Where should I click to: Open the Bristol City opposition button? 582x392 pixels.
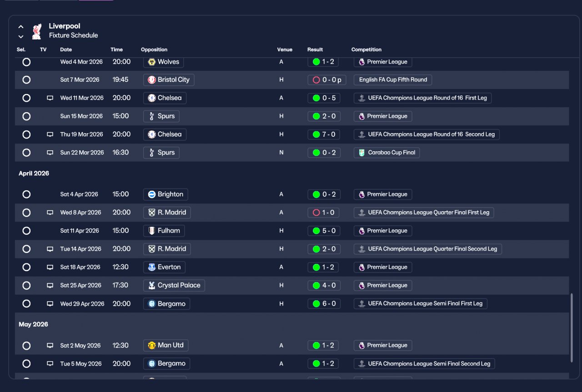(169, 80)
